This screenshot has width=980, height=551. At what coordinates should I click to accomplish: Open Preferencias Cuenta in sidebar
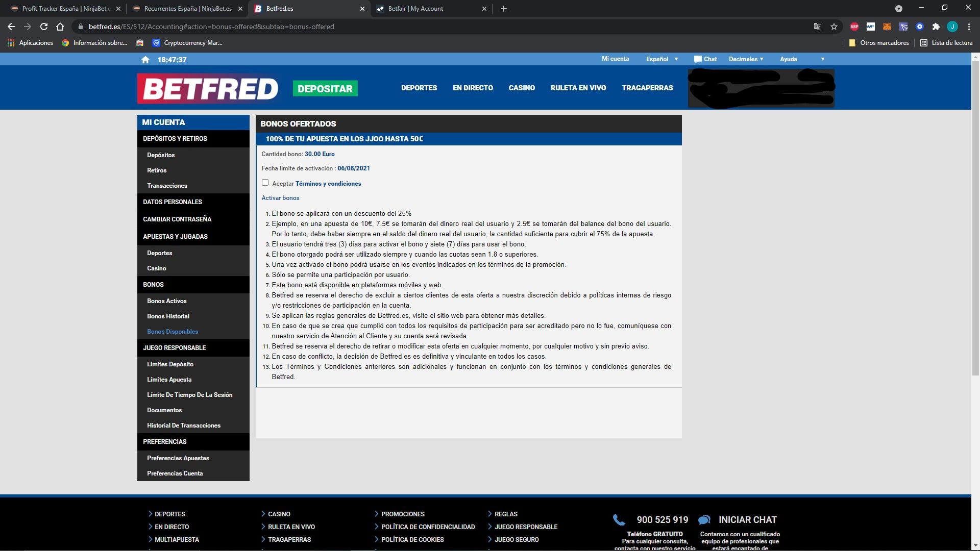pos(175,473)
